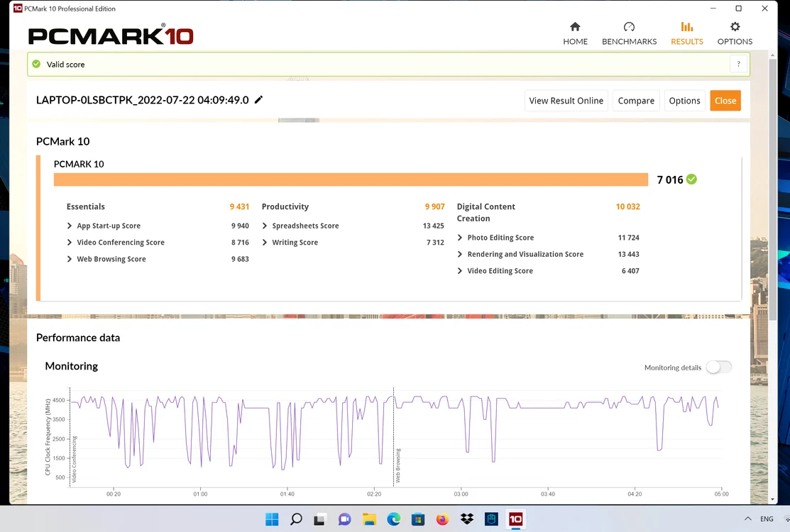Image resolution: width=790 pixels, height=532 pixels.
Task: Open the BENCHMARKS gauge icon
Action: 629,27
